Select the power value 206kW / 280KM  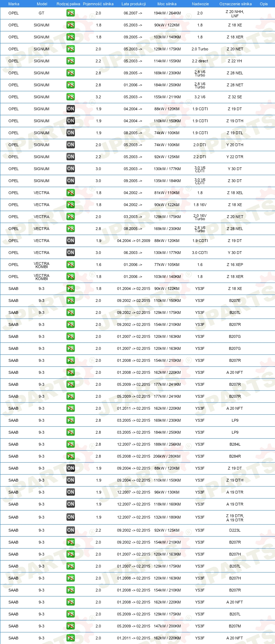167,456
